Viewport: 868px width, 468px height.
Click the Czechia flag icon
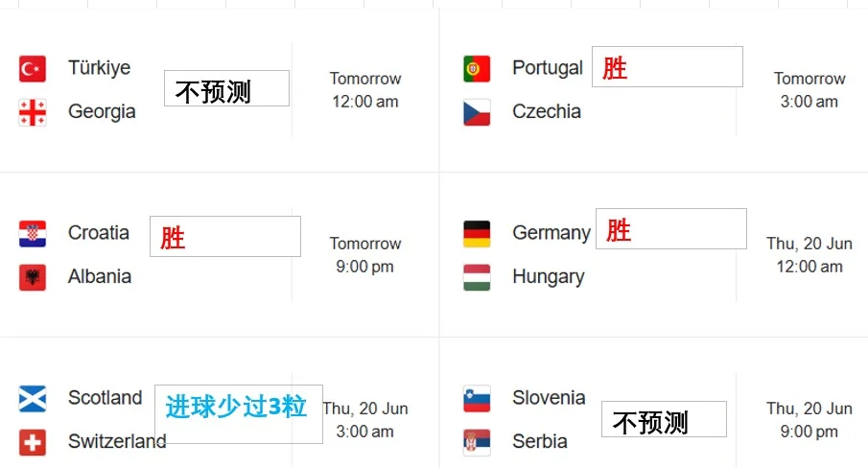tap(477, 112)
